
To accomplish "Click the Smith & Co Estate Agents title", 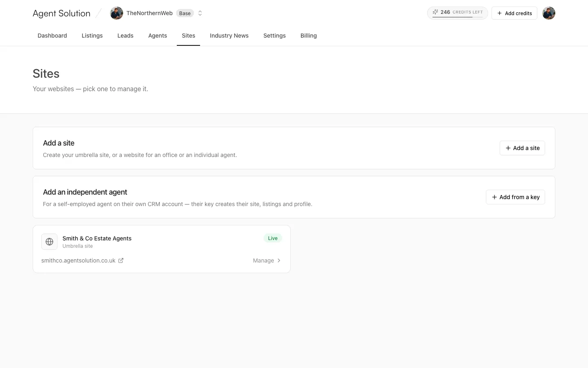I will pyautogui.click(x=97, y=238).
